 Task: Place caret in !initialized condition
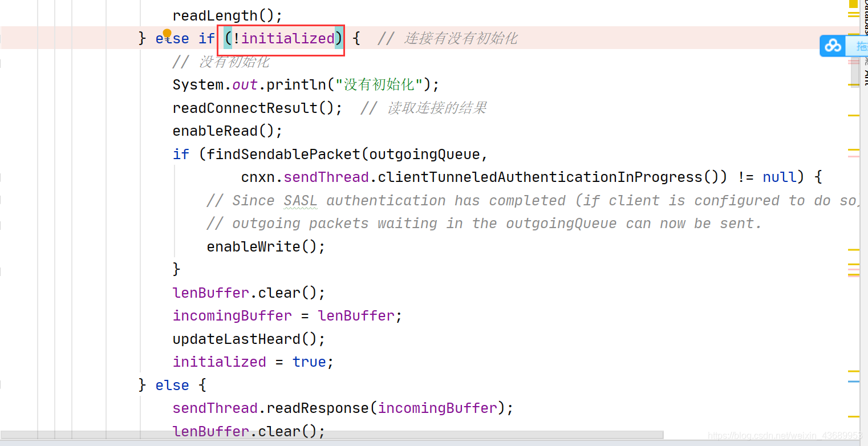(x=283, y=39)
